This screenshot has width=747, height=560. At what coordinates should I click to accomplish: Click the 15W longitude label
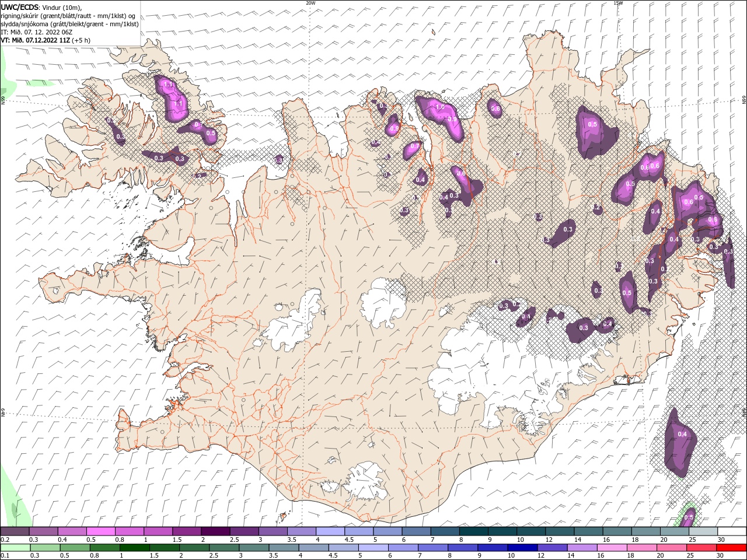(618, 3)
